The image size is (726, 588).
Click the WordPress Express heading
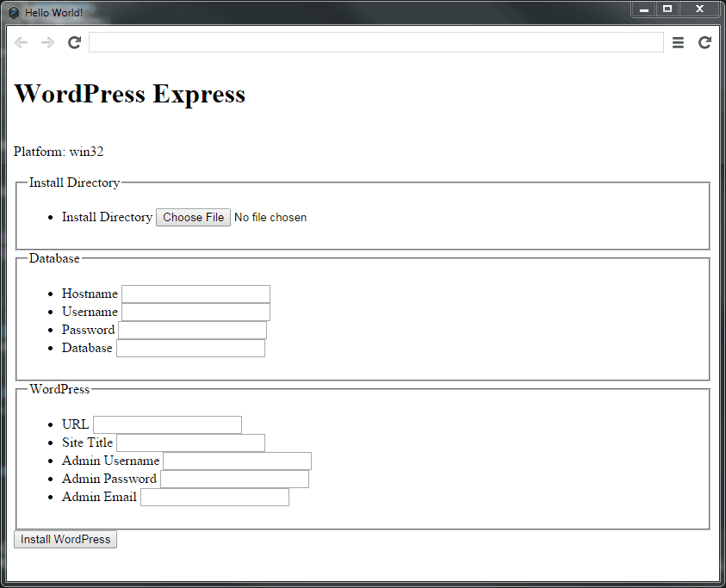click(x=130, y=94)
